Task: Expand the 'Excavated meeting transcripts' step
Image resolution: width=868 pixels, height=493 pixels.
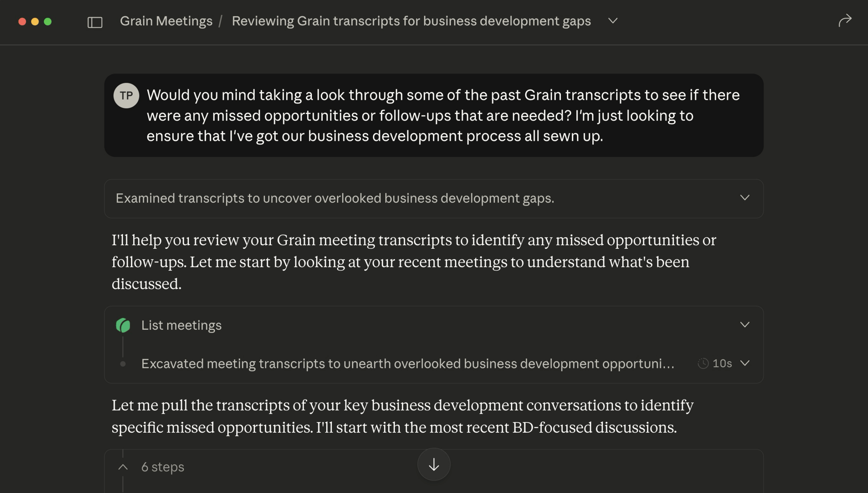Action: [x=745, y=363]
